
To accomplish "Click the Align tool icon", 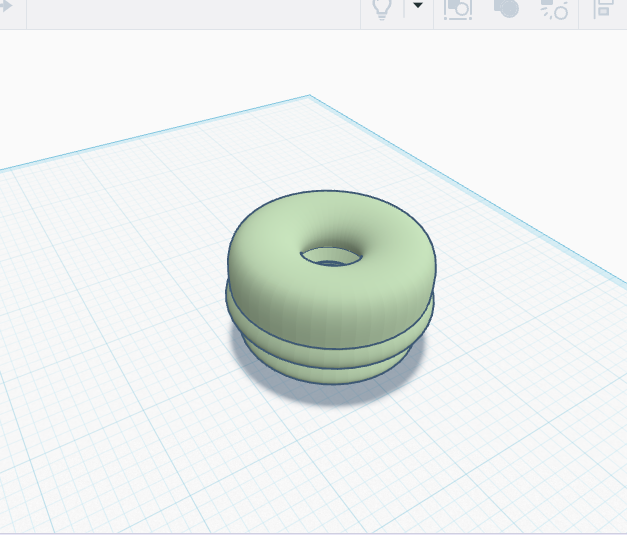I will pyautogui.click(x=603, y=8).
